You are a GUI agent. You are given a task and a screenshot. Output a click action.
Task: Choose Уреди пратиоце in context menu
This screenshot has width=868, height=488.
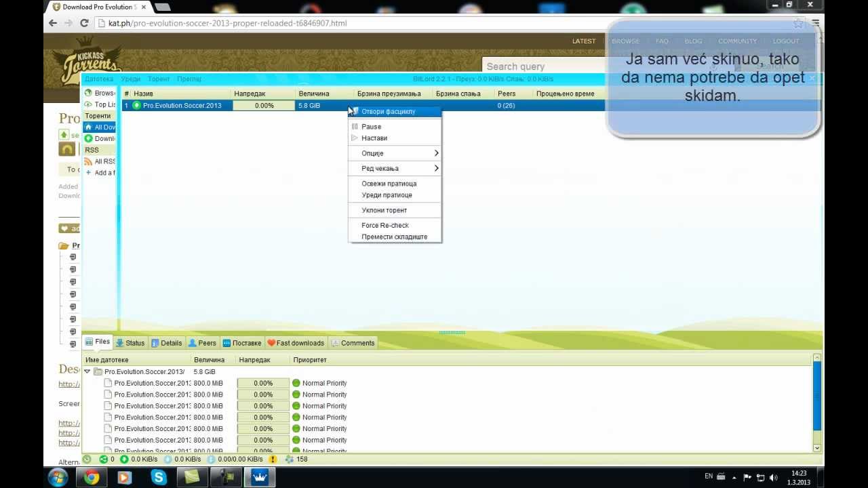coord(395,195)
